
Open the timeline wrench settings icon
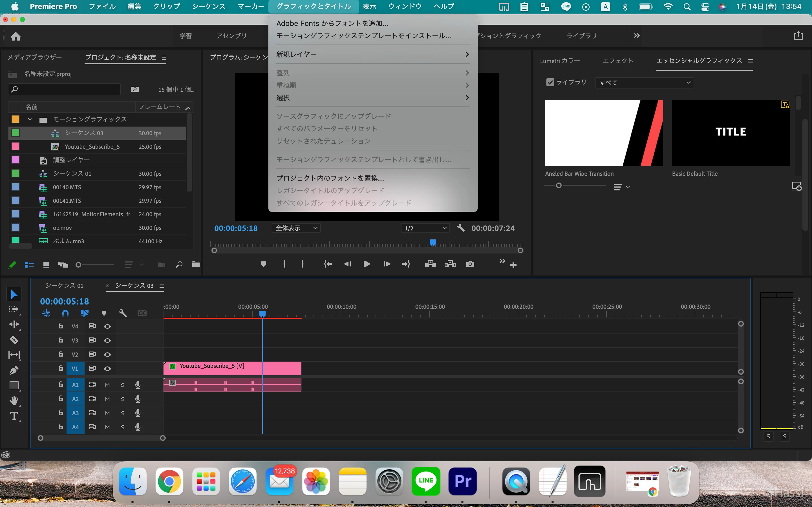coord(123,313)
